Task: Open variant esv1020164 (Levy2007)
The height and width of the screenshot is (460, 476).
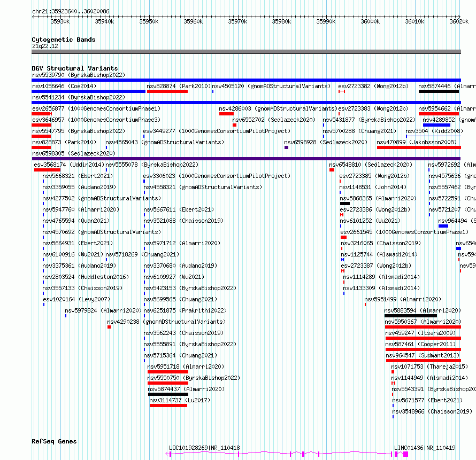Action: coord(76,299)
